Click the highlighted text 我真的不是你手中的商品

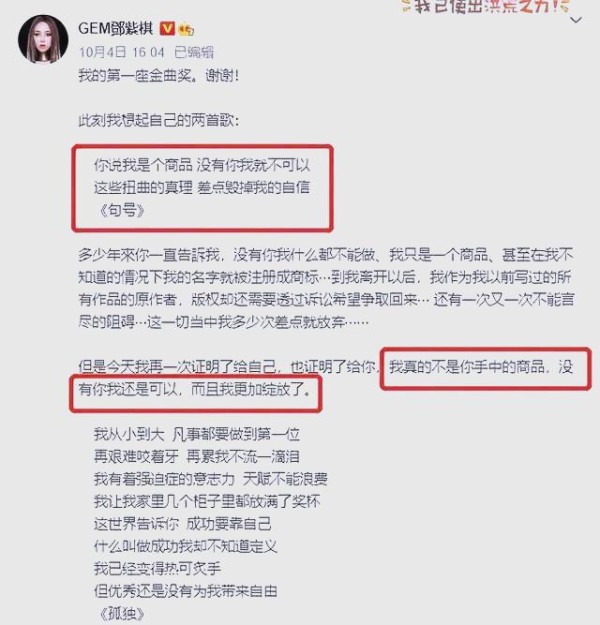pos(467,366)
